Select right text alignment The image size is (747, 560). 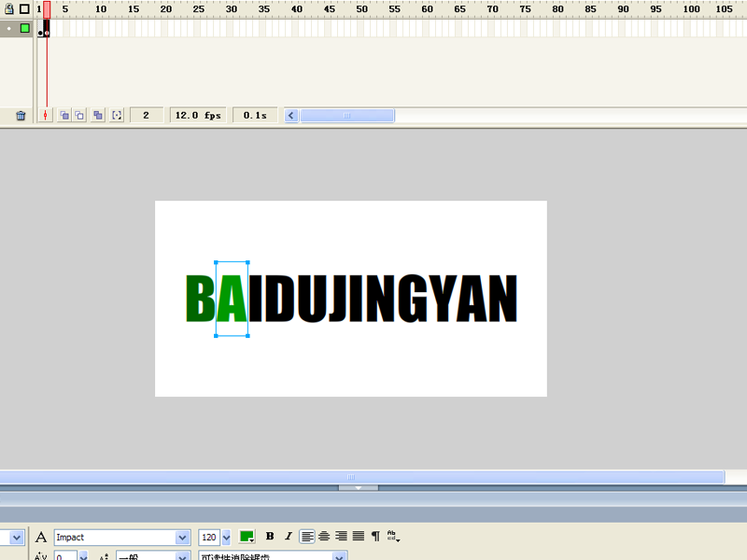tap(341, 536)
